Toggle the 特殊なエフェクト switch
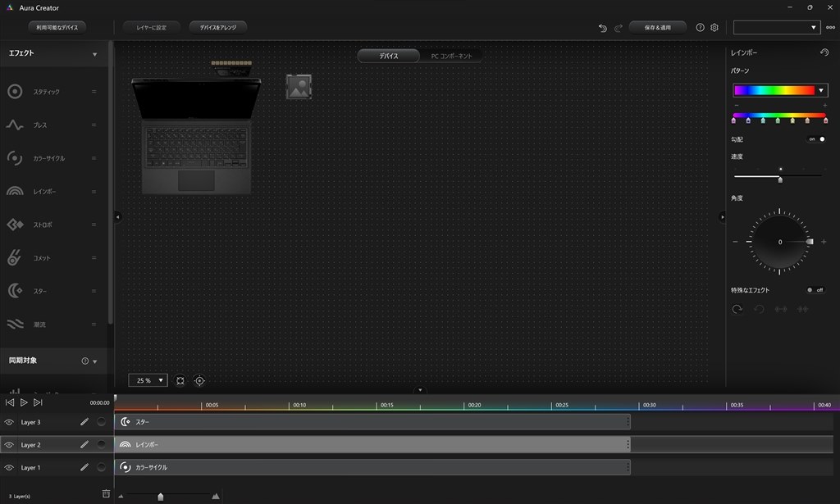The width and height of the screenshot is (840, 504). [x=815, y=290]
